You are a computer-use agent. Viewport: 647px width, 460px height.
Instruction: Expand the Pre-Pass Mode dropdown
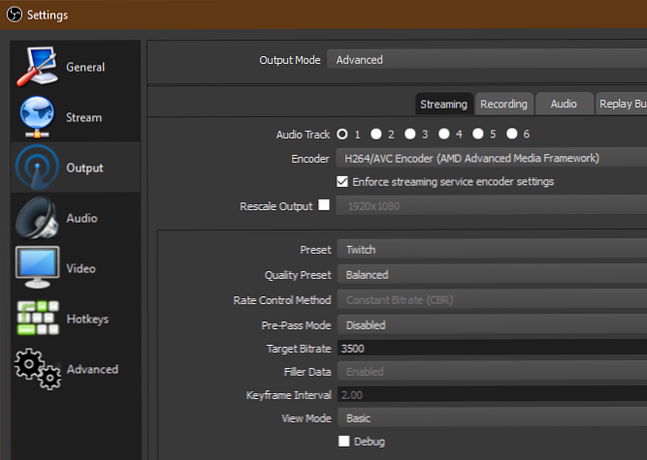tap(490, 325)
